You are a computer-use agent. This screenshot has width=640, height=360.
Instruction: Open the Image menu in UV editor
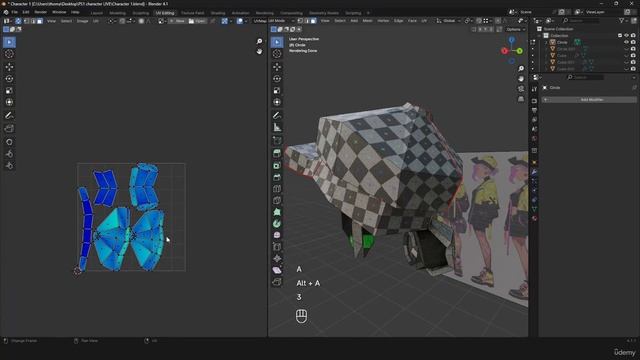click(82, 21)
